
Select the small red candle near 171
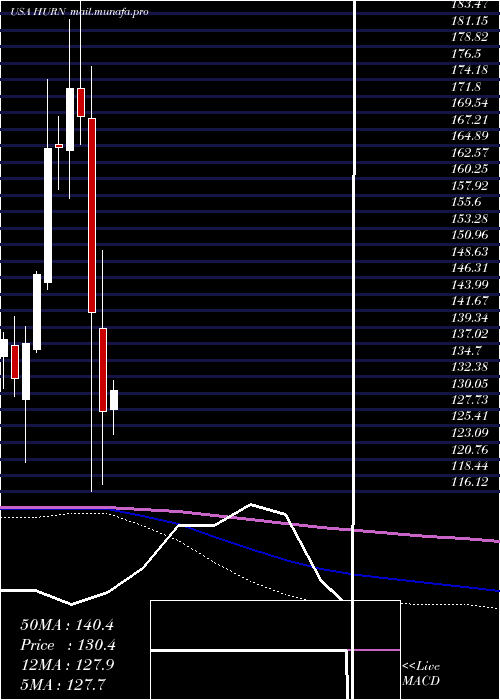[x=81, y=103]
